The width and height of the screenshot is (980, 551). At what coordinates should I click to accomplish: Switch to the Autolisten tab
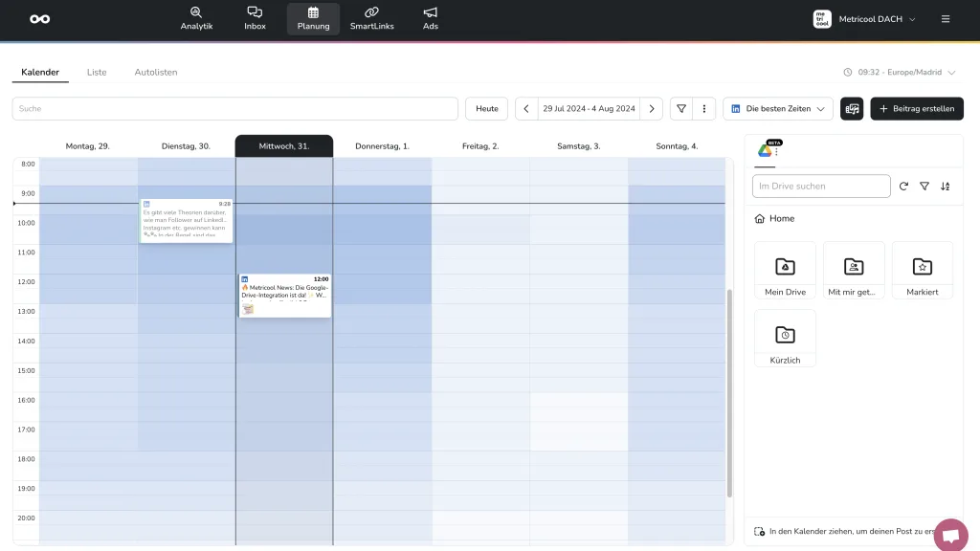click(x=156, y=73)
